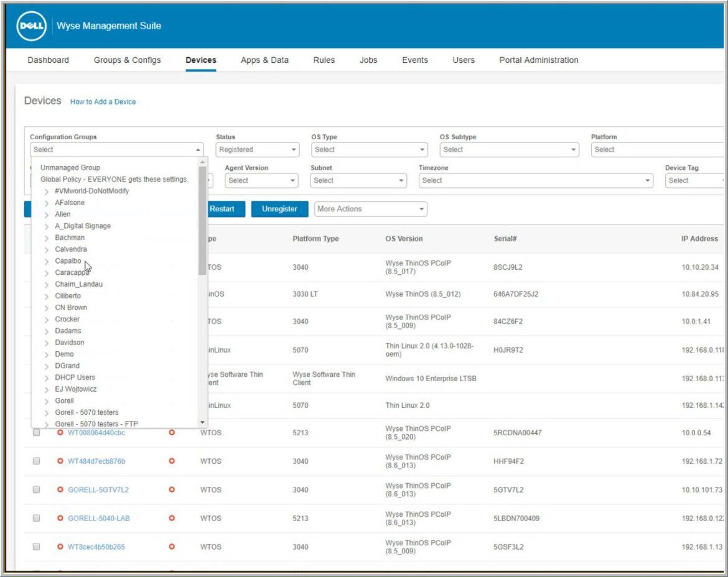Viewport: 728px width, 577px height.
Task: Click status icon beside GORELL-5040-LAB
Action: pyautogui.click(x=60, y=518)
